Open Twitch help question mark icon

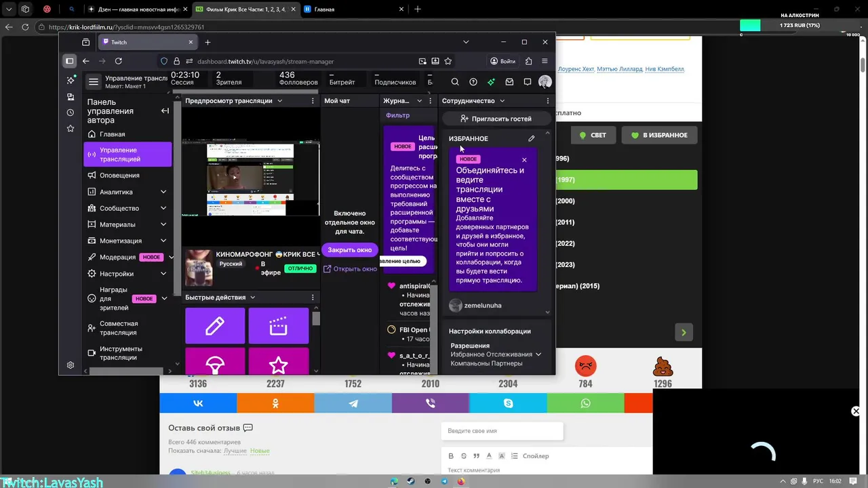click(473, 82)
